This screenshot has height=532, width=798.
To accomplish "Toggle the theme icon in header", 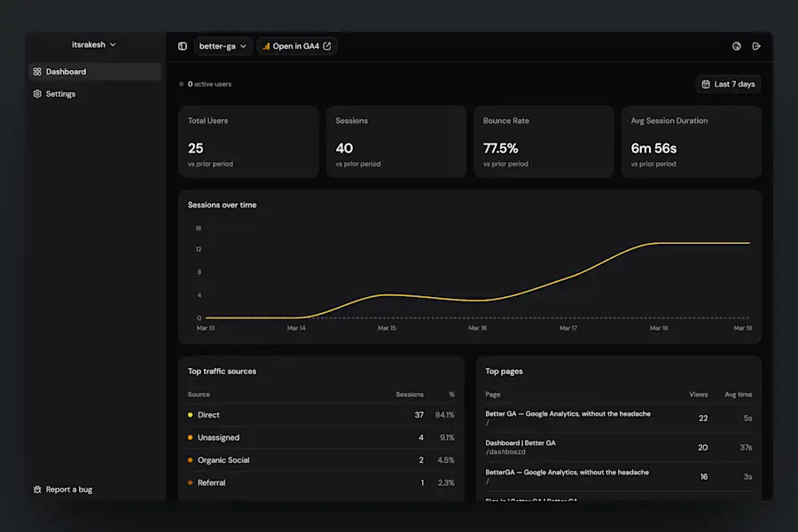I will coord(737,46).
